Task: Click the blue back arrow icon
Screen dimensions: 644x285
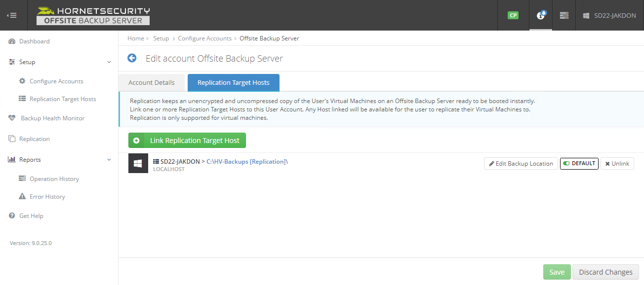Action: coord(132,58)
